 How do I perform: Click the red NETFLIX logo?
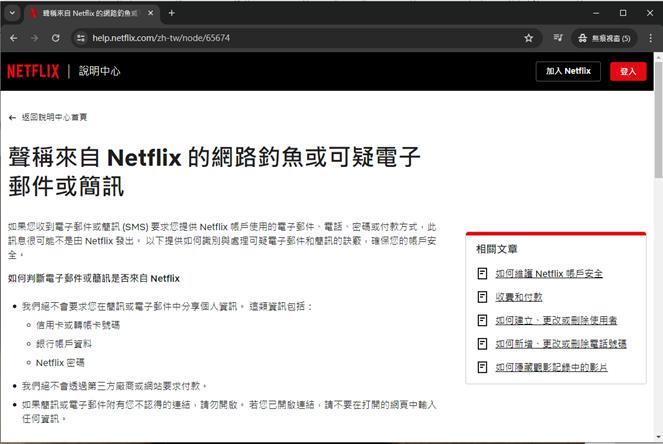tap(33, 71)
